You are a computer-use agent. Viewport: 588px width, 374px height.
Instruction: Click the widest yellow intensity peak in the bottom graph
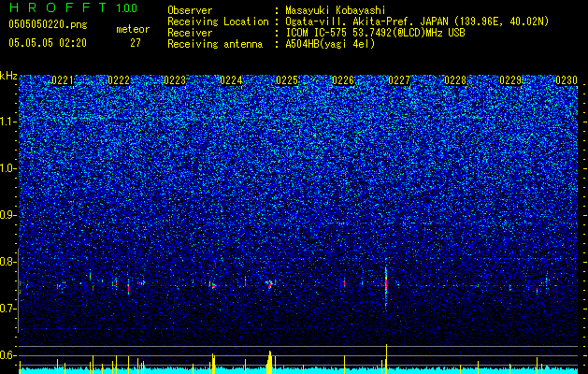point(269,362)
